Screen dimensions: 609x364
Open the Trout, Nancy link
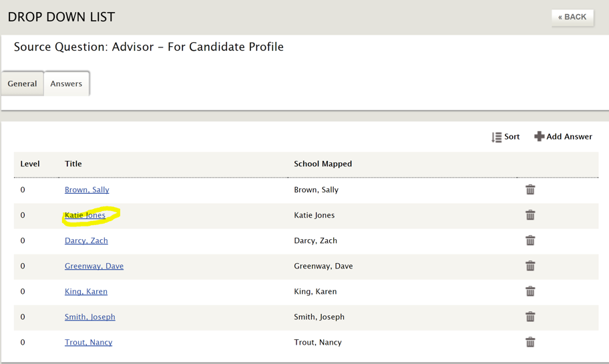(88, 342)
